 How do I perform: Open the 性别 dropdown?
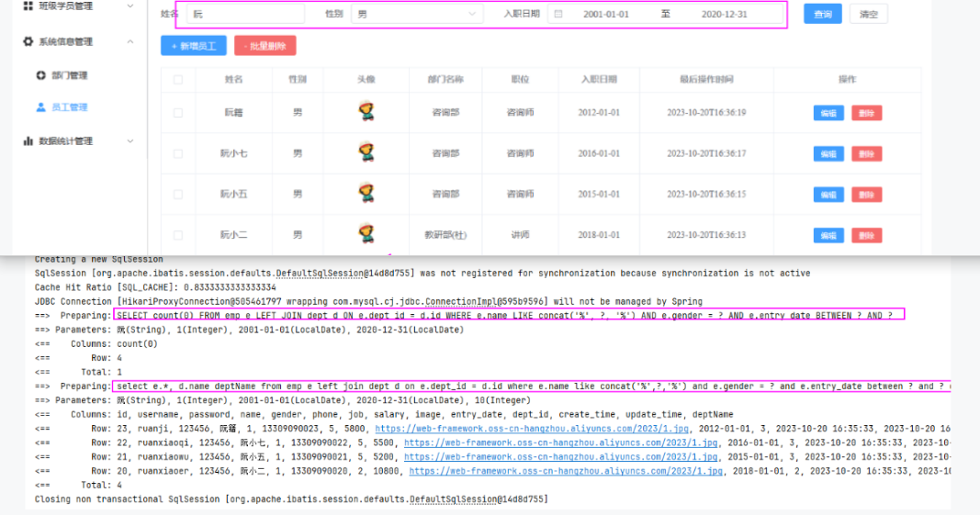tap(417, 15)
